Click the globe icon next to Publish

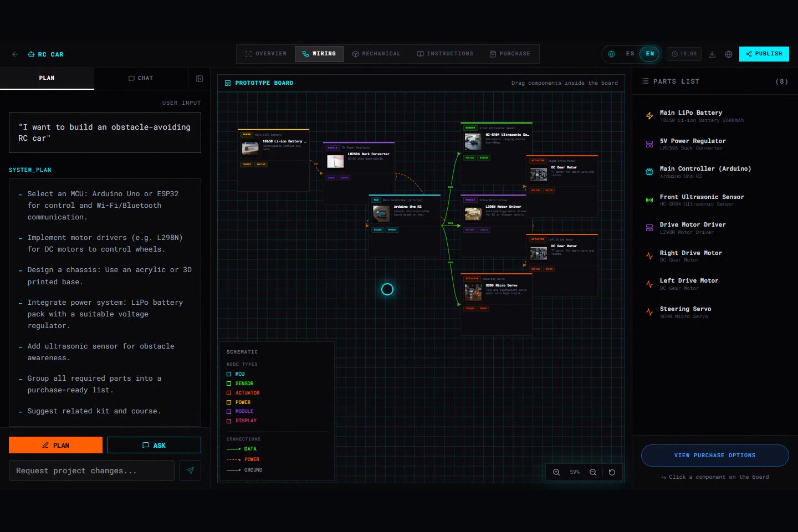click(x=729, y=54)
